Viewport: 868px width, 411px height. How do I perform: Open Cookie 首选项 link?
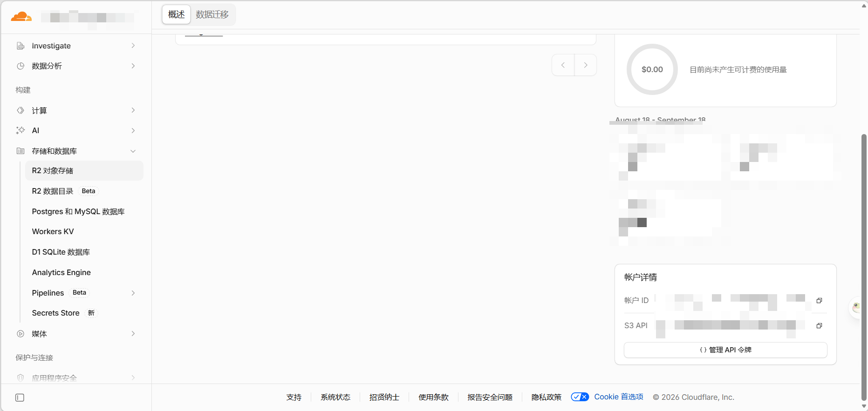tap(619, 397)
